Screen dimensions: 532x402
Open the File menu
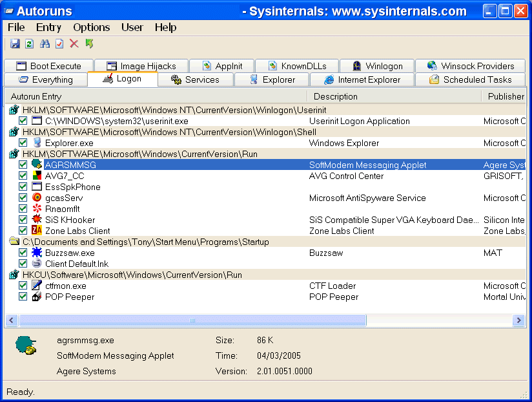pyautogui.click(x=16, y=27)
